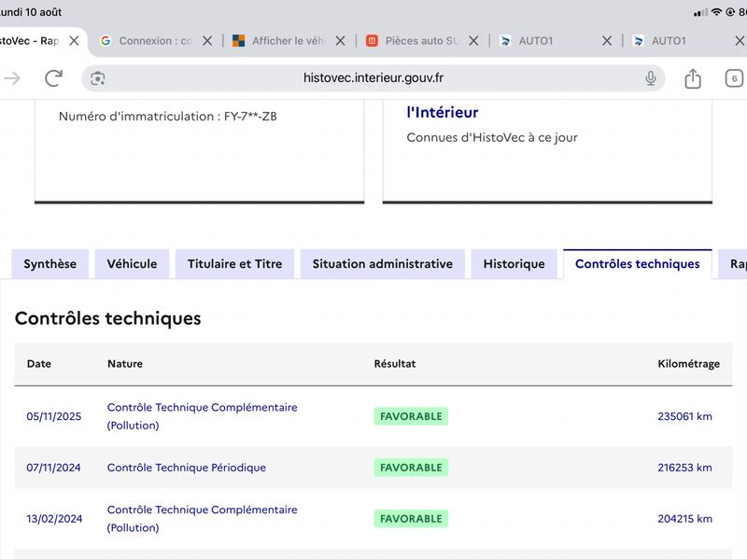The height and width of the screenshot is (560, 747).
Task: Click Contrôle Technique Périodique entry
Action: click(x=186, y=468)
